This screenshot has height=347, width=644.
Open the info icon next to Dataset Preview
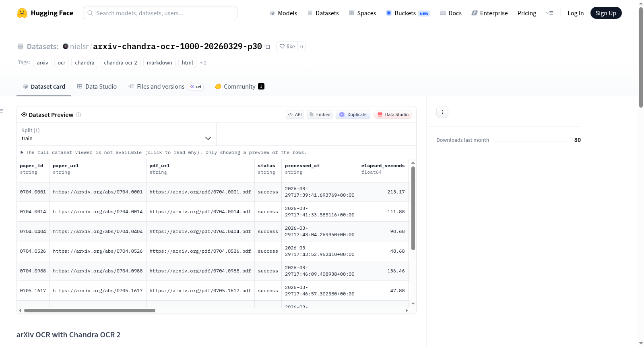pyautogui.click(x=78, y=115)
